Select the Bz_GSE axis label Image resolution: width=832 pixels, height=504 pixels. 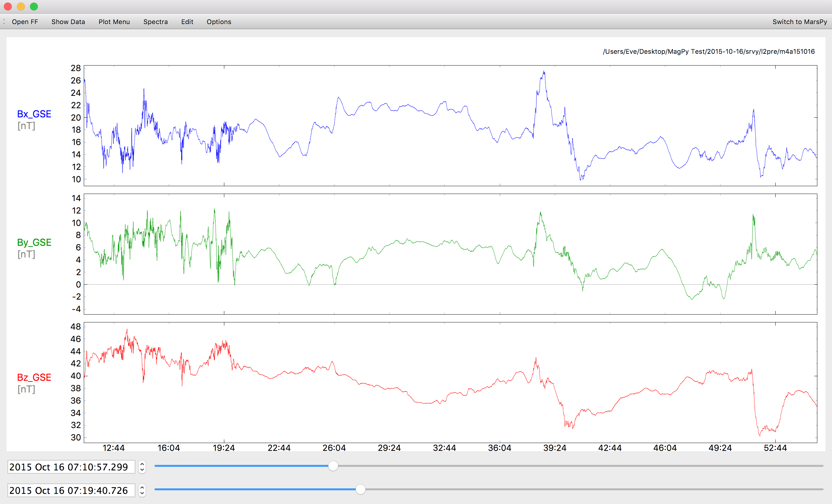34,377
